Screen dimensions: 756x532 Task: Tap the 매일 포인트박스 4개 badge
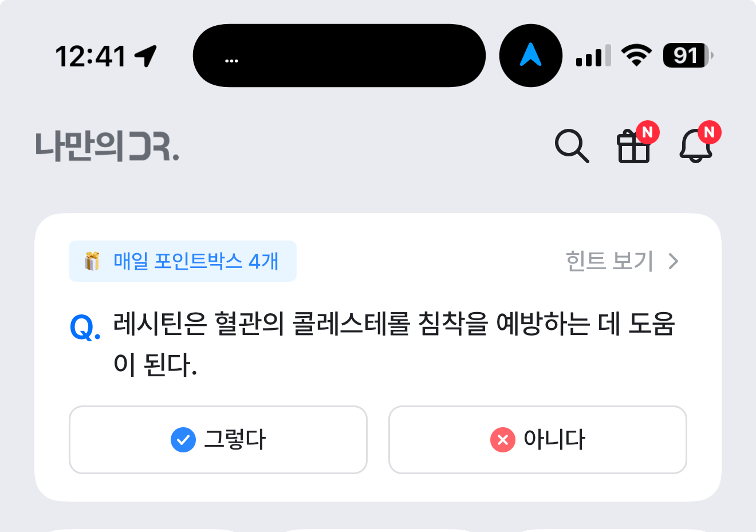[x=183, y=261]
